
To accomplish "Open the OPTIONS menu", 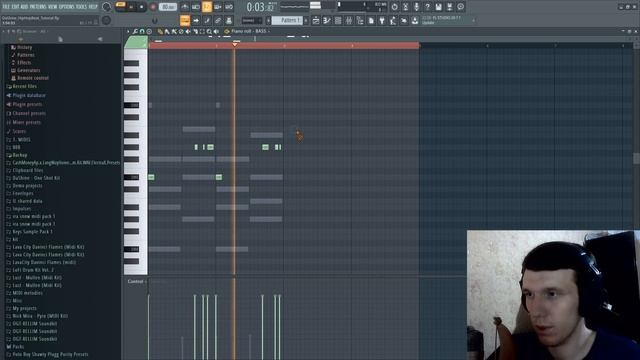I will tap(67, 7).
